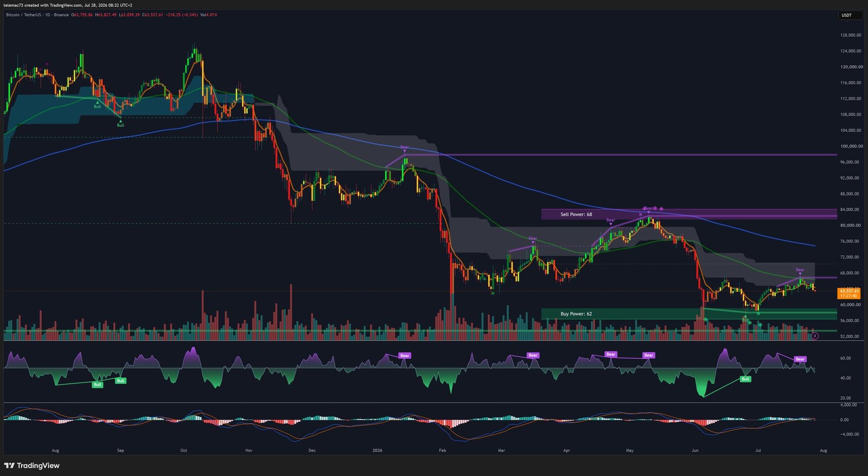
Task: Click the MACD −4,000.00 axis label
Action: (x=848, y=434)
